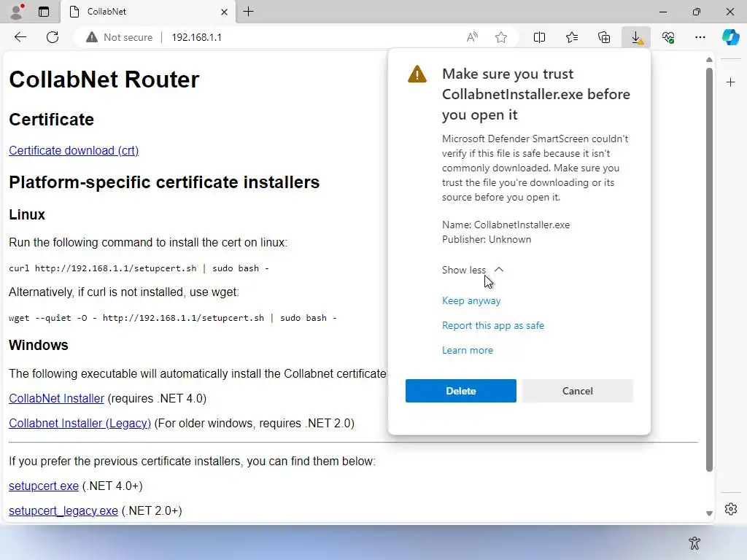Viewport: 747px width, 560px height.
Task: Download the setupcert.exe link
Action: point(44,486)
